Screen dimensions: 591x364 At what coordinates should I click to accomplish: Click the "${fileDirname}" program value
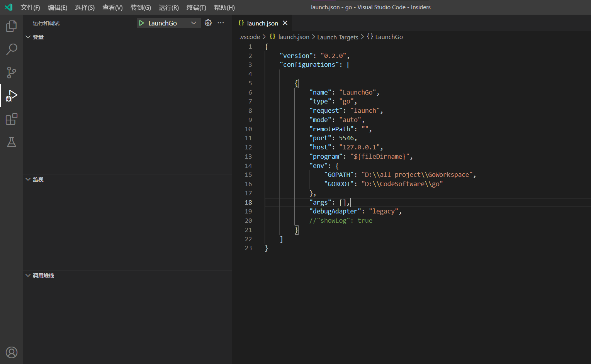tap(380, 156)
